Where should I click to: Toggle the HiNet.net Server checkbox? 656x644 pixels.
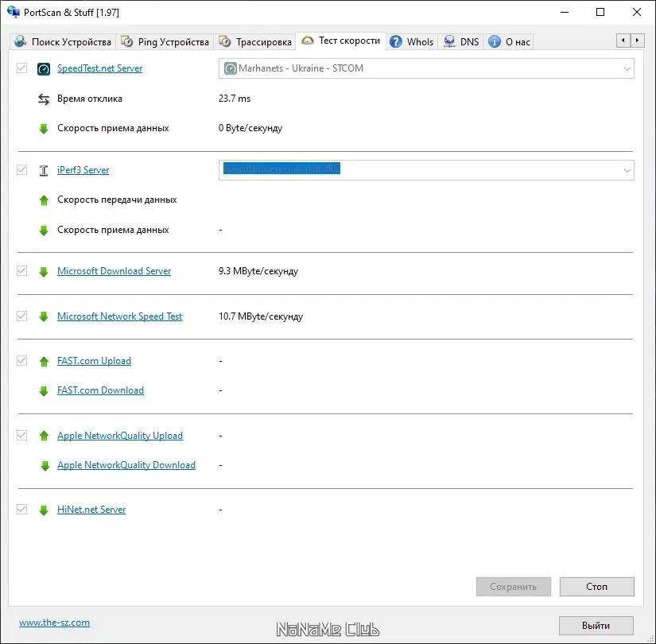click(21, 510)
